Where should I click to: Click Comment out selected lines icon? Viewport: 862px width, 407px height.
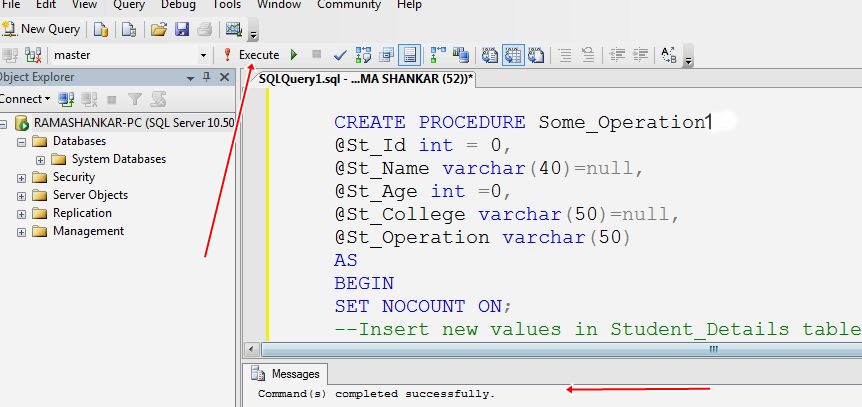coord(565,55)
